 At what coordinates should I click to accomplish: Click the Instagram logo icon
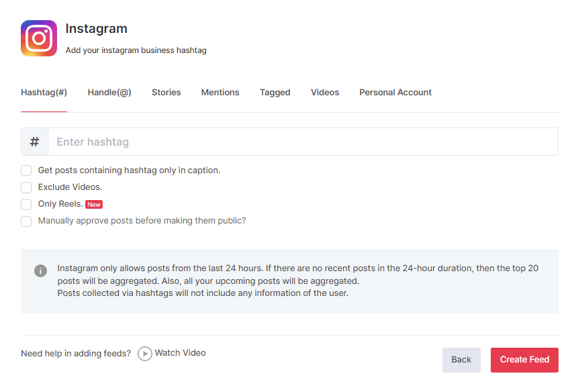point(39,38)
